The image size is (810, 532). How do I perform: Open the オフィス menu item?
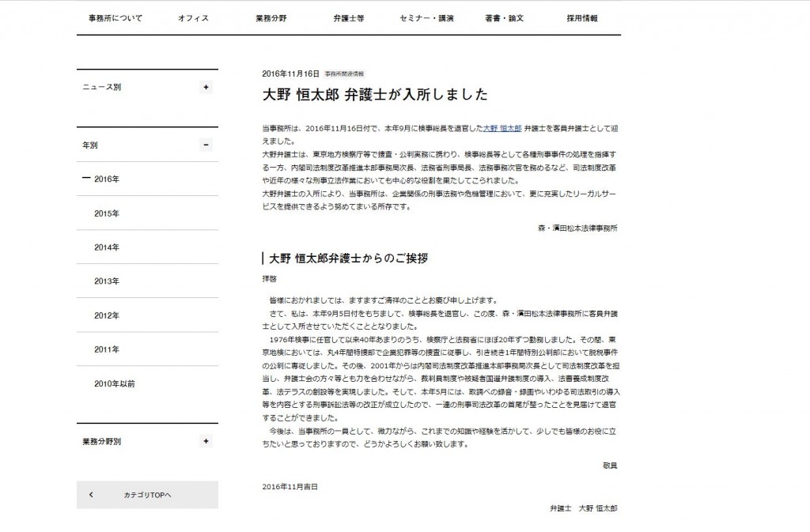[x=193, y=18]
